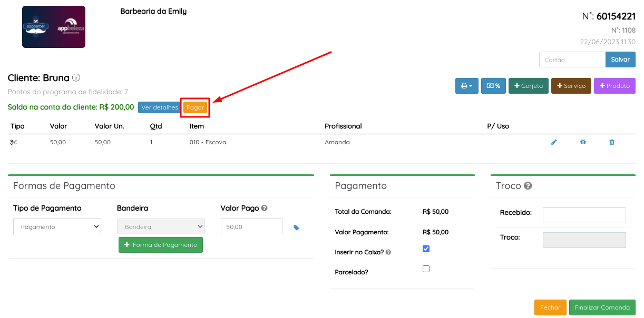The image size is (644, 318).
Task: Click the help icon beside Troco
Action: point(528,186)
